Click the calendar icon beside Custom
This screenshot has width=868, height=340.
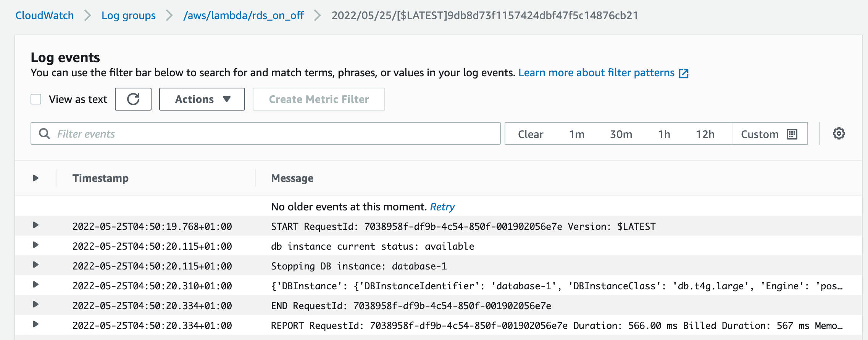[792, 134]
